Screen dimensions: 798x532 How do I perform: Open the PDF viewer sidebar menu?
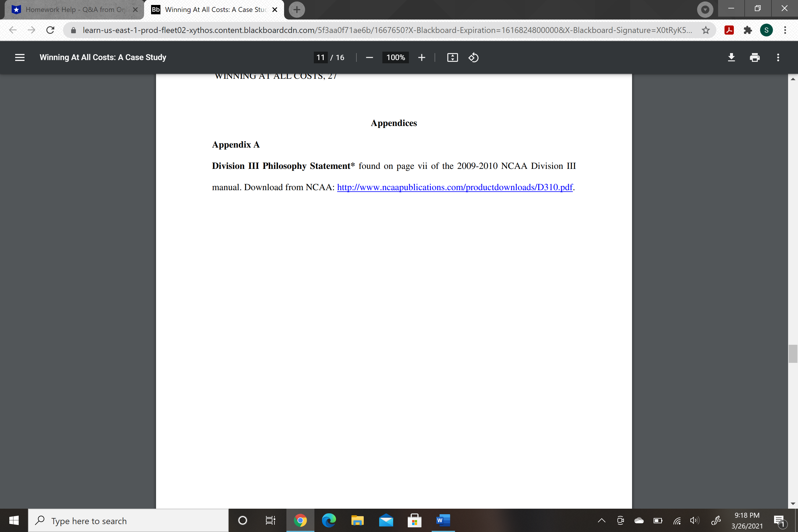19,57
